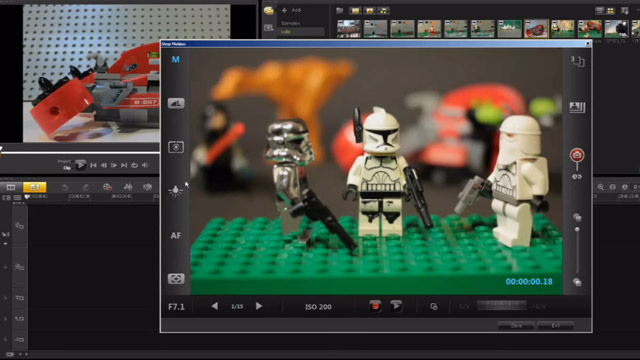Click the Save button in Stop Motion dialog
Image resolution: width=640 pixels, height=360 pixels.
pyautogui.click(x=516, y=325)
